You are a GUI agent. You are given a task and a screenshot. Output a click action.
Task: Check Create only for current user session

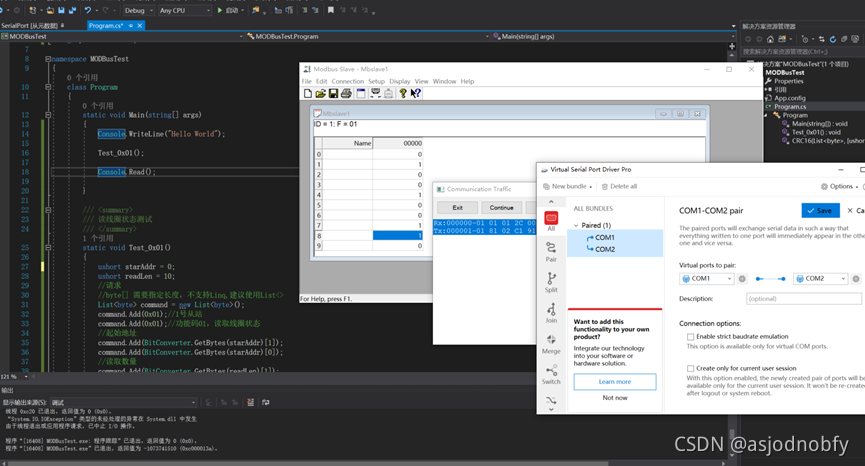(x=691, y=368)
